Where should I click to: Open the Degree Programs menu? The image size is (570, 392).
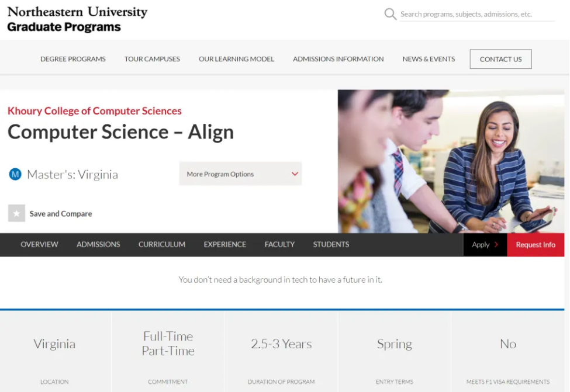coord(73,59)
